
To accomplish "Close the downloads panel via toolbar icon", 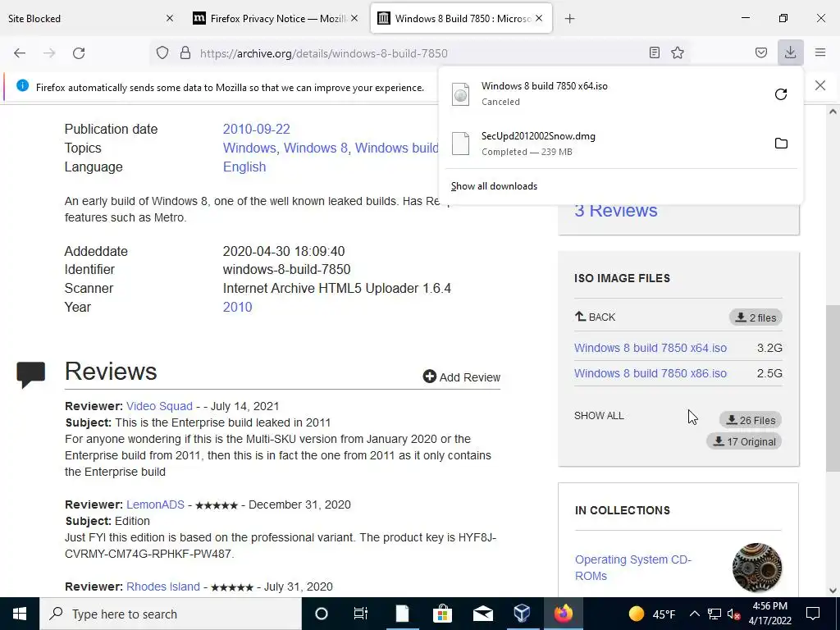I will point(790,52).
